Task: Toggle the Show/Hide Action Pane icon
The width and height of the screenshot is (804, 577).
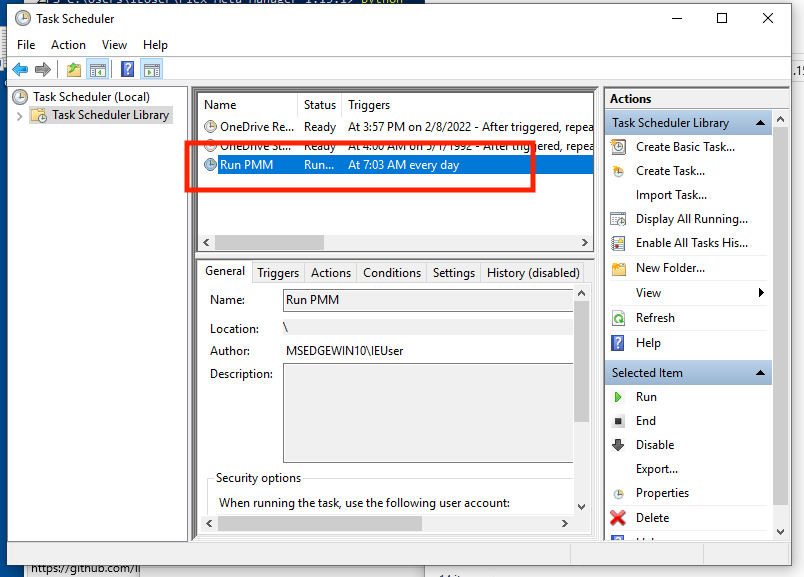Action: point(152,69)
